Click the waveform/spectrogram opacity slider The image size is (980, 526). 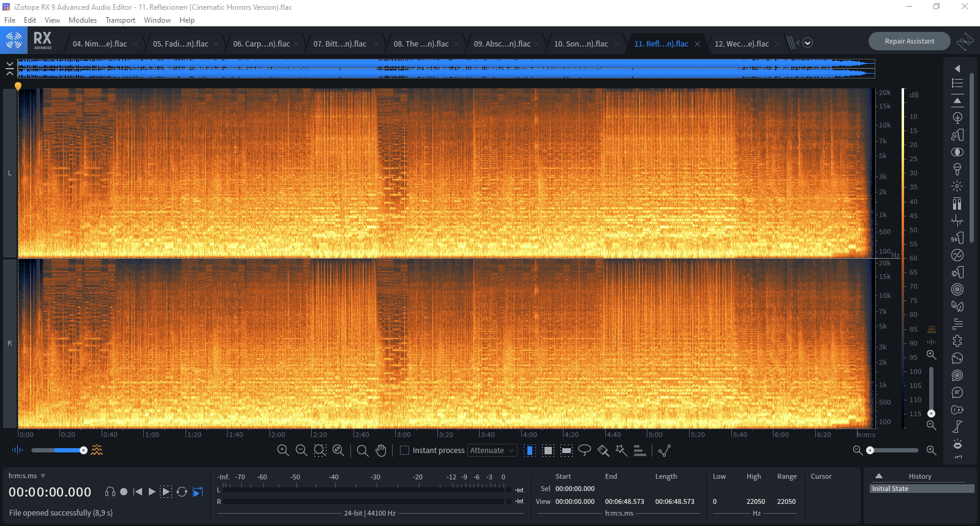(x=58, y=451)
